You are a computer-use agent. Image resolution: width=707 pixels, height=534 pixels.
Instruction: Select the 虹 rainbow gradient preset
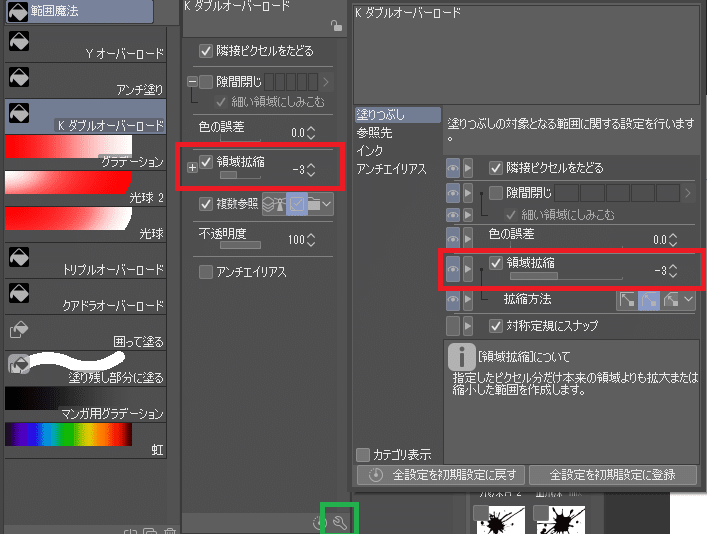(x=86, y=440)
